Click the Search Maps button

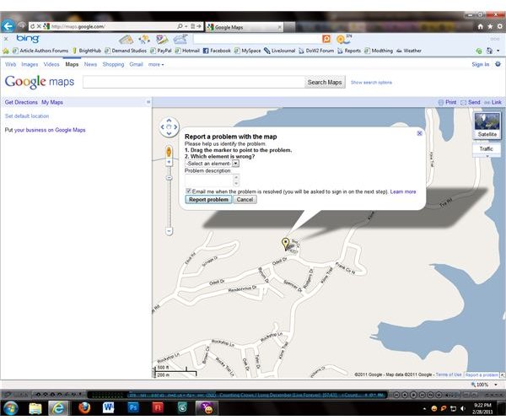click(325, 82)
